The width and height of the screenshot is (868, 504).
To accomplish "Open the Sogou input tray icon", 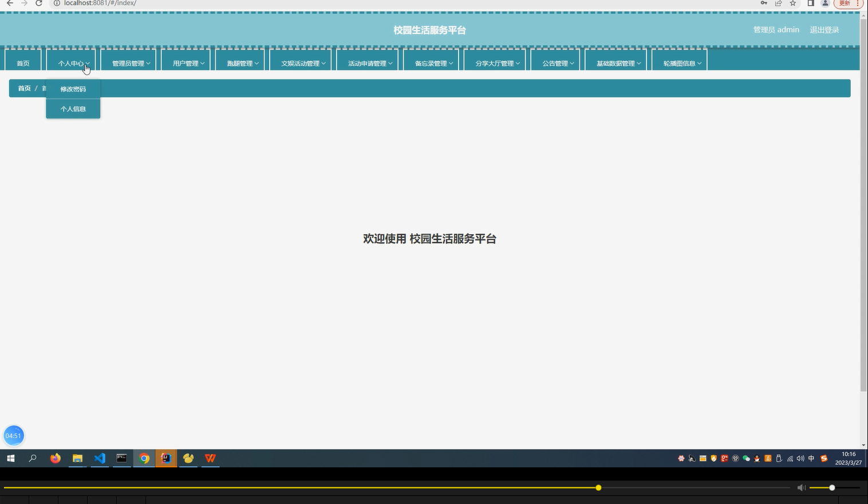I will [x=824, y=458].
